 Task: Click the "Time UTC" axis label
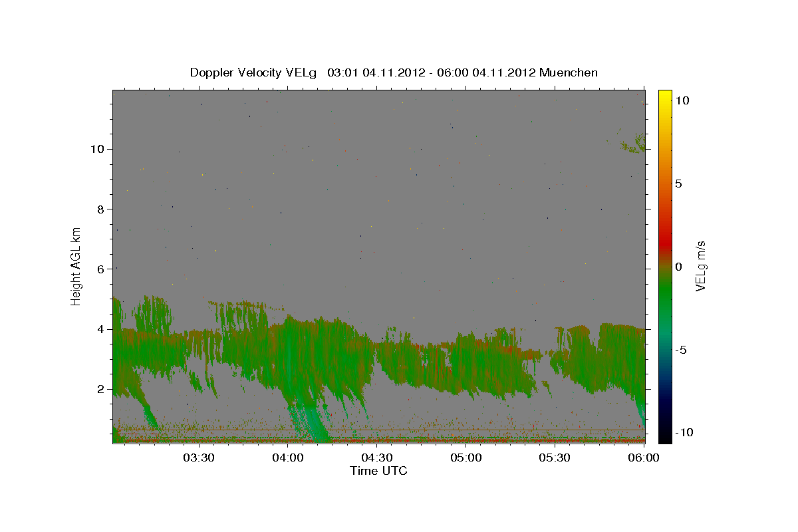tap(378, 471)
